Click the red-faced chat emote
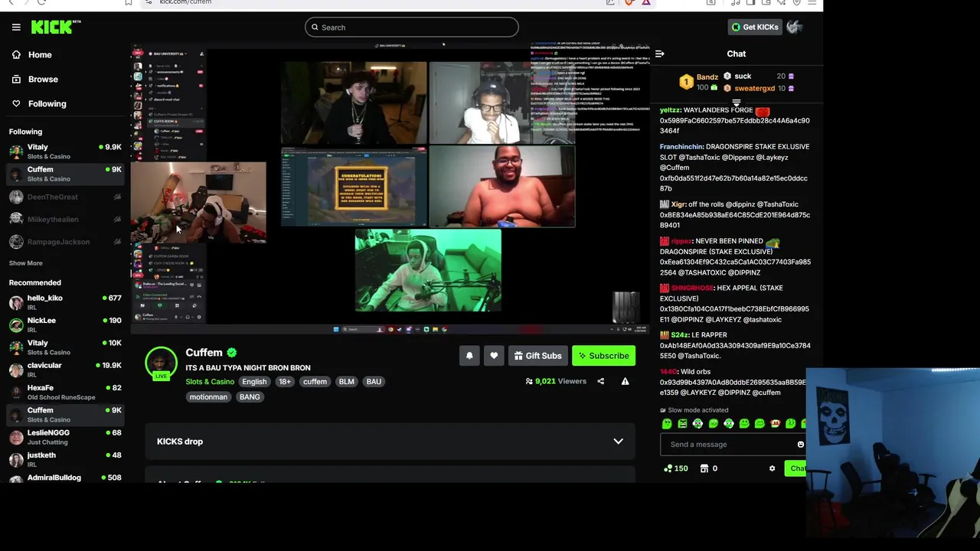 pos(775,424)
